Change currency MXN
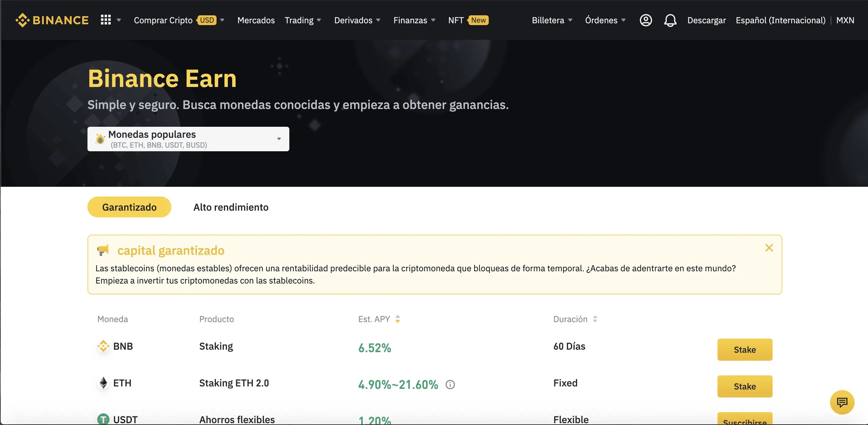Image resolution: width=868 pixels, height=425 pixels. point(845,20)
